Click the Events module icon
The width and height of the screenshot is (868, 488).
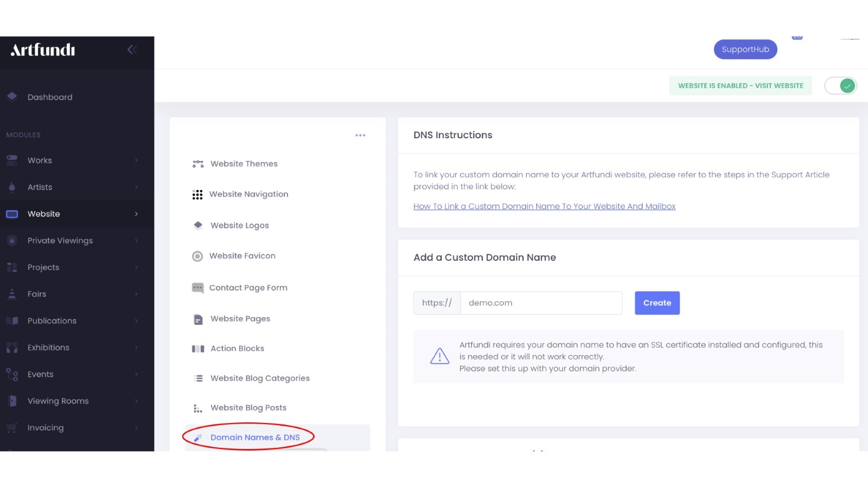pos(12,374)
